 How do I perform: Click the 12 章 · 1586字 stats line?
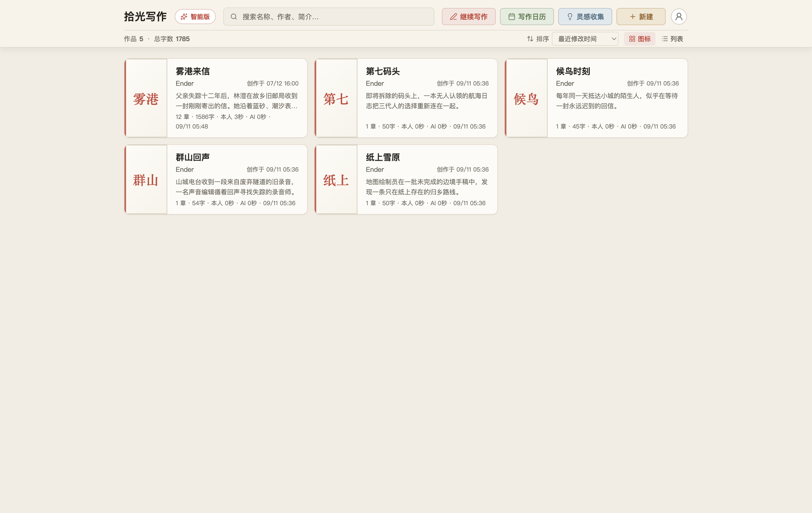point(223,121)
